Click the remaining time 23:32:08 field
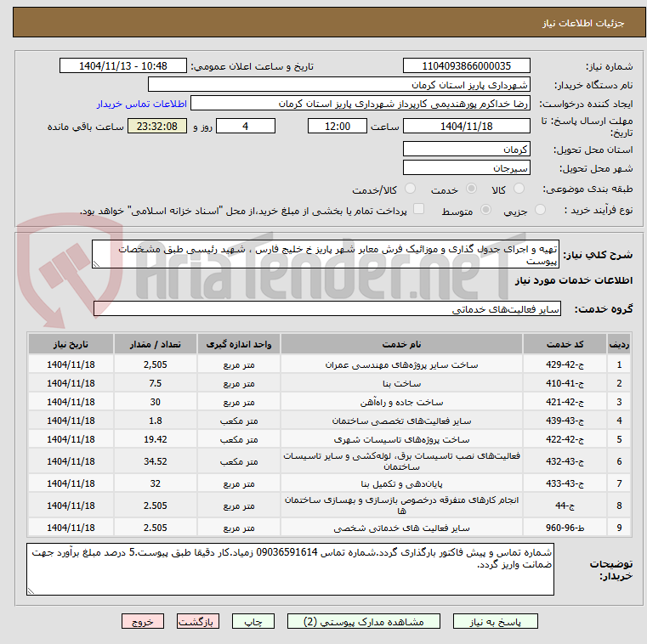647x644 pixels. [x=157, y=126]
